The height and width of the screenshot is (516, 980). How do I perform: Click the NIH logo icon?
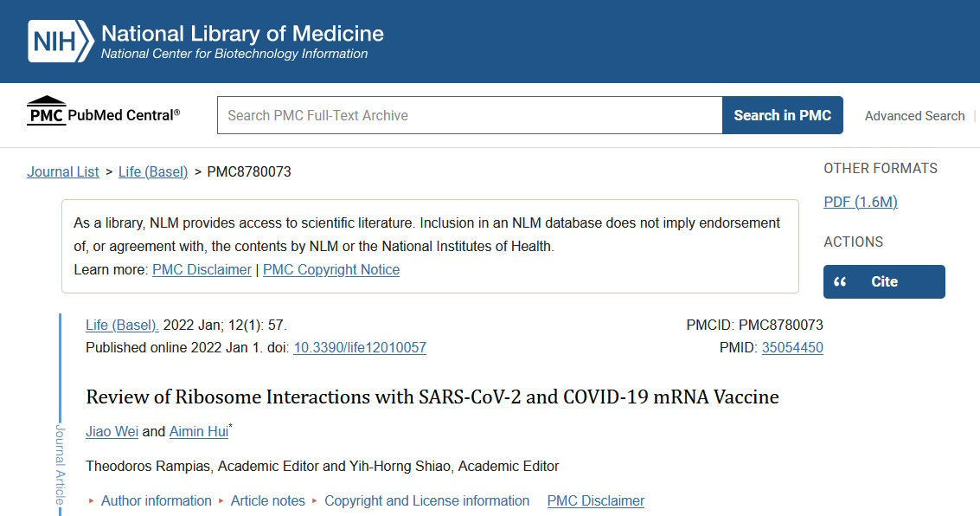point(61,42)
